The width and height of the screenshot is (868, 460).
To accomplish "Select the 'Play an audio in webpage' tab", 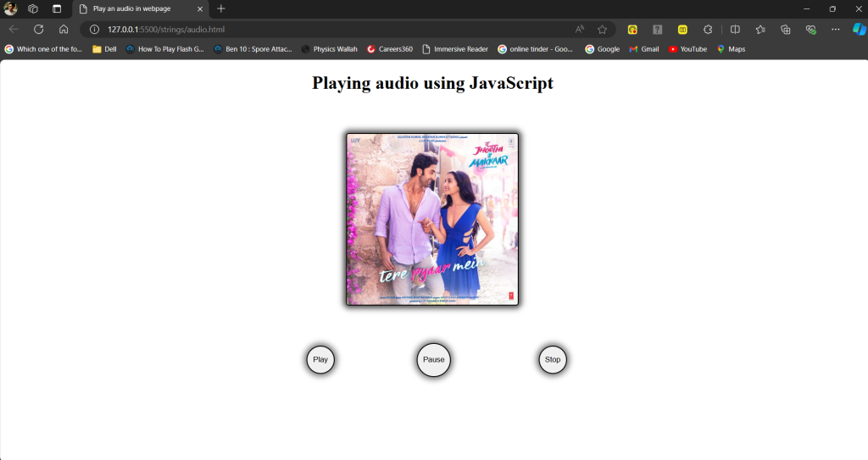I will pyautogui.click(x=141, y=8).
